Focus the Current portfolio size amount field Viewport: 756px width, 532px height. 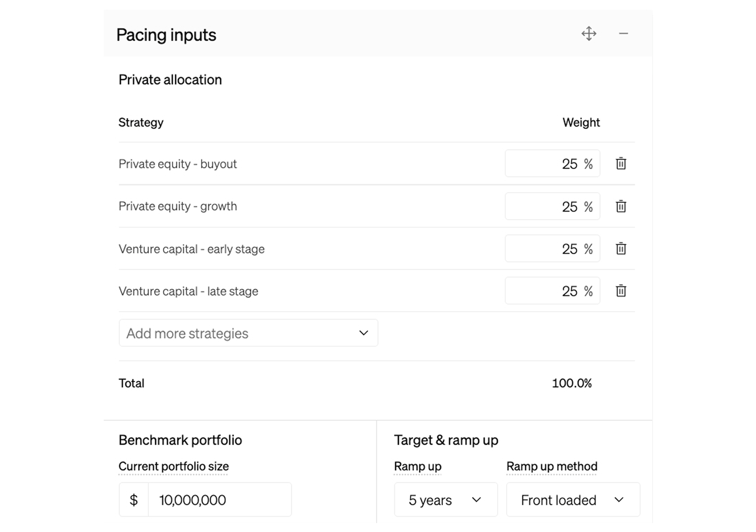tap(219, 500)
